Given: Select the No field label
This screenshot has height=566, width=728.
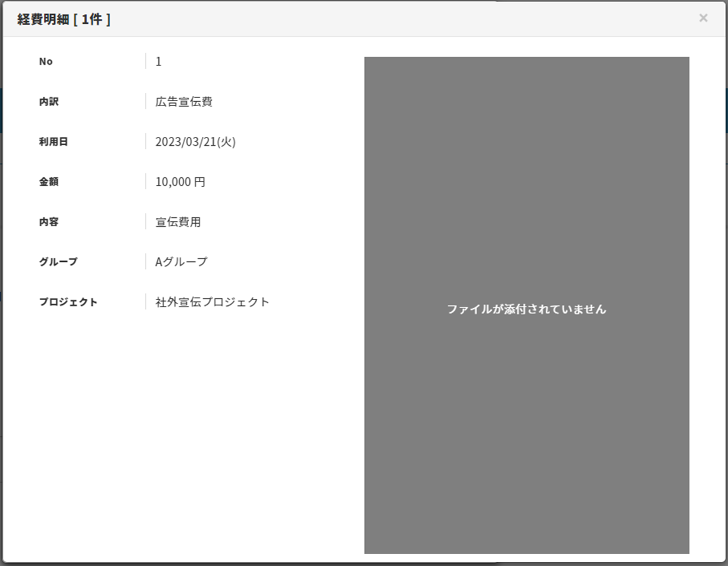Looking at the screenshot, I should [46, 61].
